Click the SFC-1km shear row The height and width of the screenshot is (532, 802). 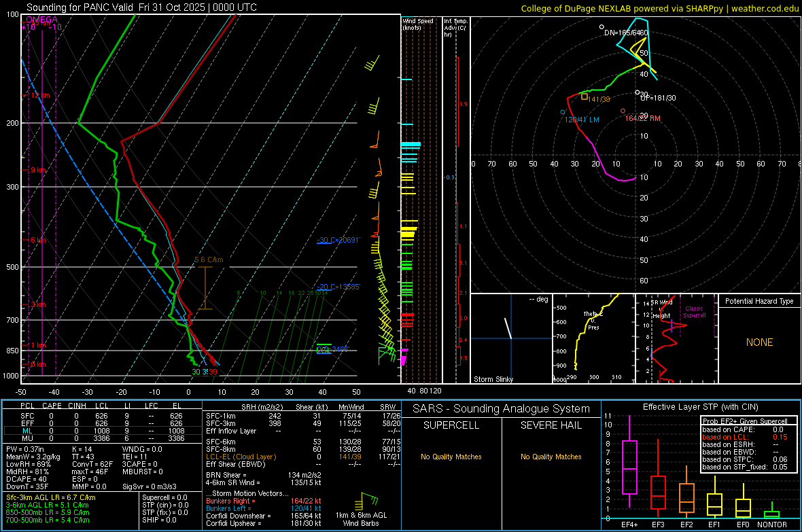303,416
